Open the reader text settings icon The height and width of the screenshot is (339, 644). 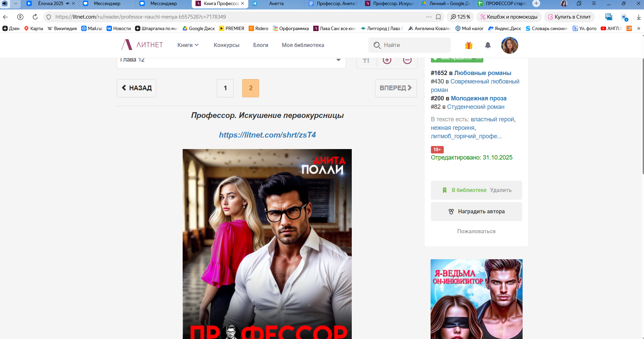click(x=366, y=60)
